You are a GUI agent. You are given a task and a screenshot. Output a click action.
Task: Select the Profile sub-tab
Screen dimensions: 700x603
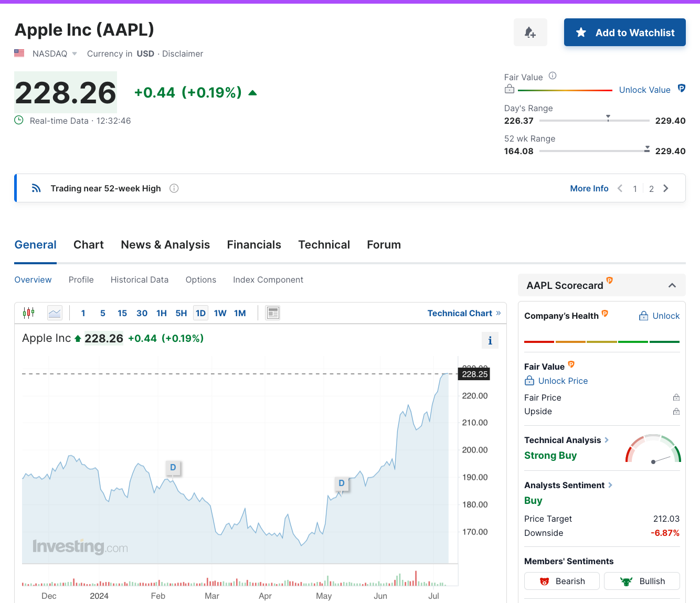pyautogui.click(x=81, y=280)
